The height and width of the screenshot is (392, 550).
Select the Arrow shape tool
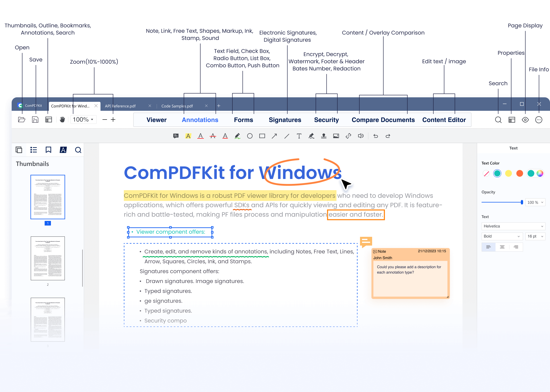(x=274, y=136)
